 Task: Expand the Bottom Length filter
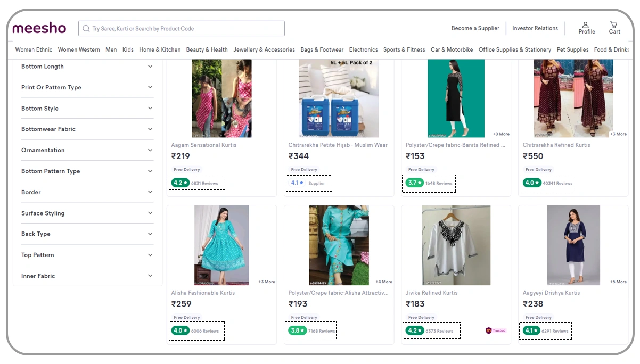point(87,66)
